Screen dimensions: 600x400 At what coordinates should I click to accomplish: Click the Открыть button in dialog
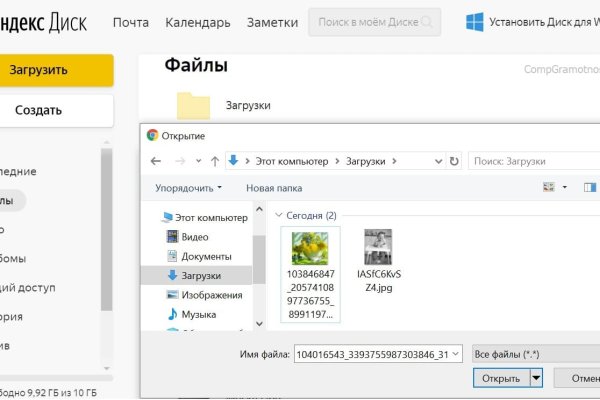coord(500,378)
